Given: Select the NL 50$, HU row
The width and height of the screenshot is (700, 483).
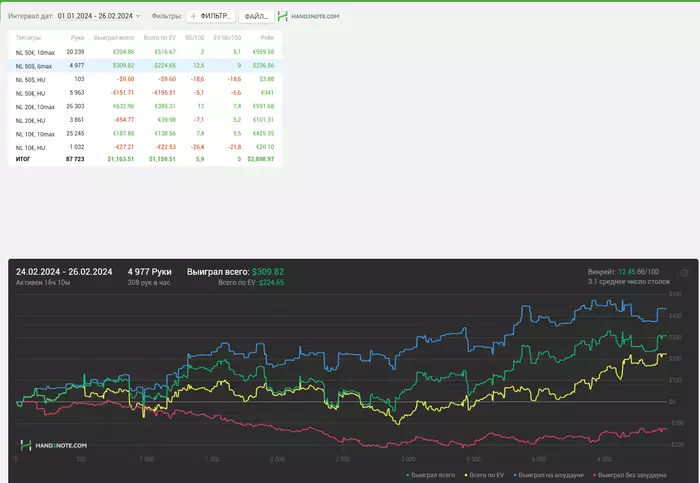Looking at the screenshot, I should 145,79.
